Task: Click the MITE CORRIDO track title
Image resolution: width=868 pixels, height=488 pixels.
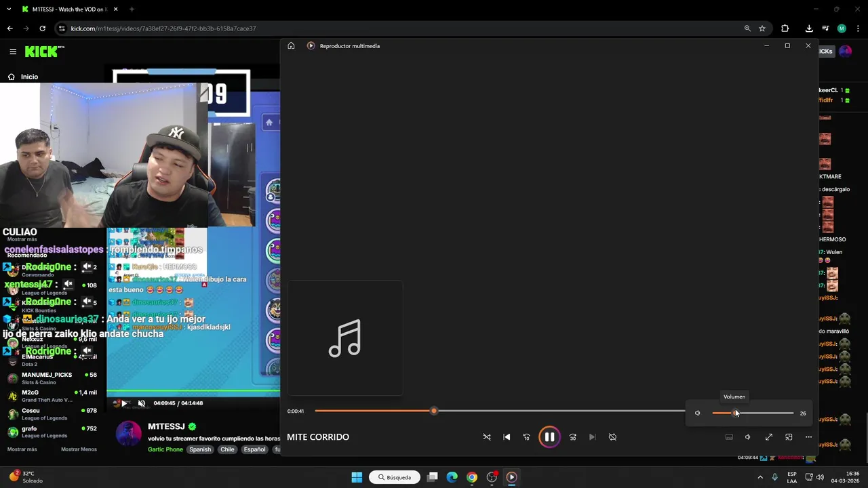Action: [x=318, y=437]
